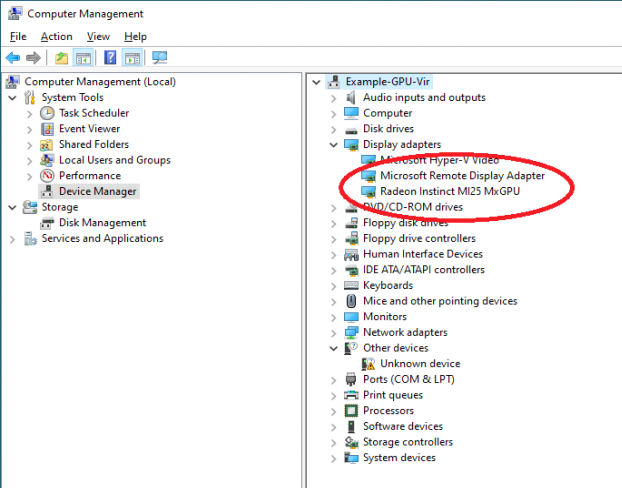Expand the Floppy drive controllers category
The image size is (622, 488).
click(334, 239)
